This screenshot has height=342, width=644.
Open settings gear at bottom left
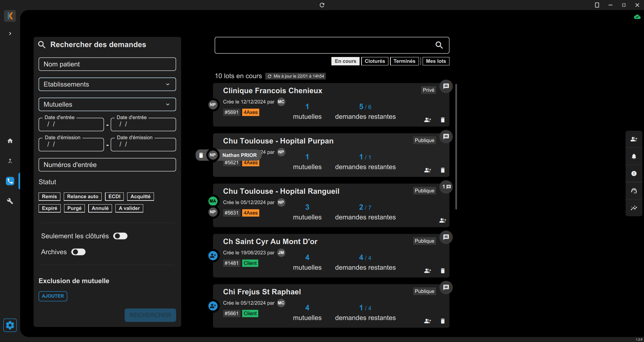click(10, 325)
